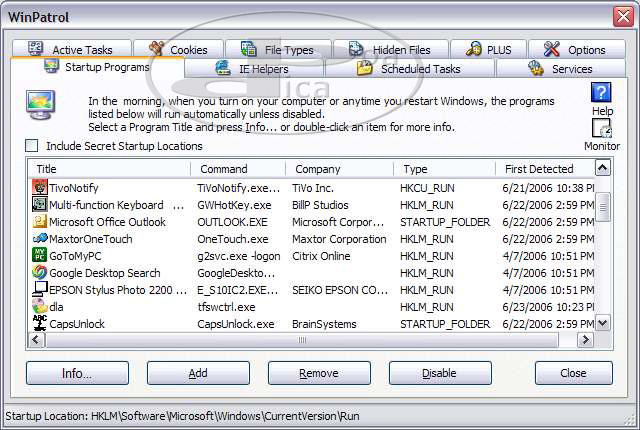Click the Remove button
The height and width of the screenshot is (430, 640).
[x=319, y=373]
